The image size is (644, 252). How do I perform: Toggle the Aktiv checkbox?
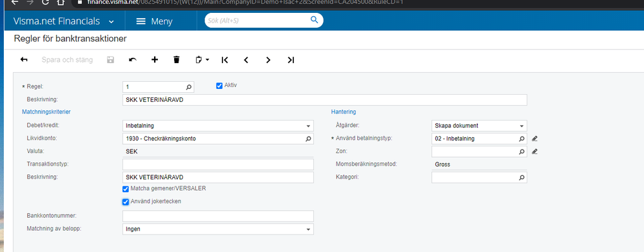click(x=219, y=86)
